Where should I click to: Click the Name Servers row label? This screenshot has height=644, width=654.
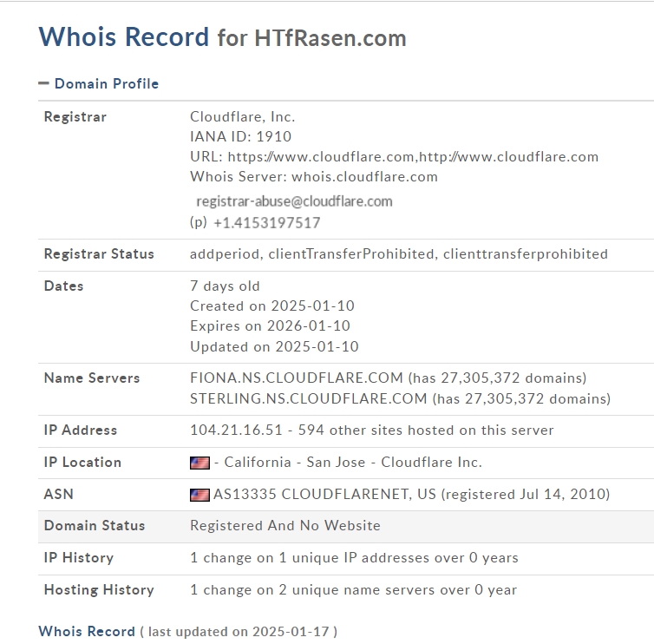coord(92,378)
